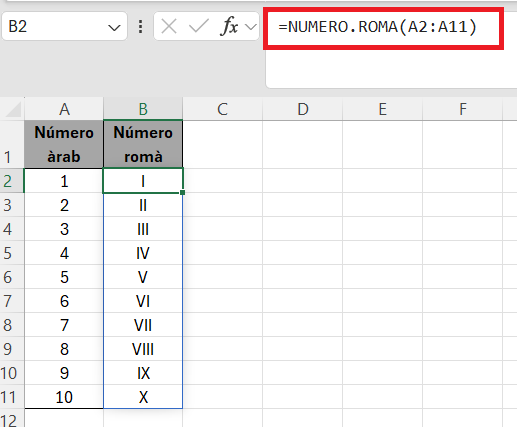Screen dimensions: 517x427
Task: Select cell A2 containing 1
Action: click(64, 181)
